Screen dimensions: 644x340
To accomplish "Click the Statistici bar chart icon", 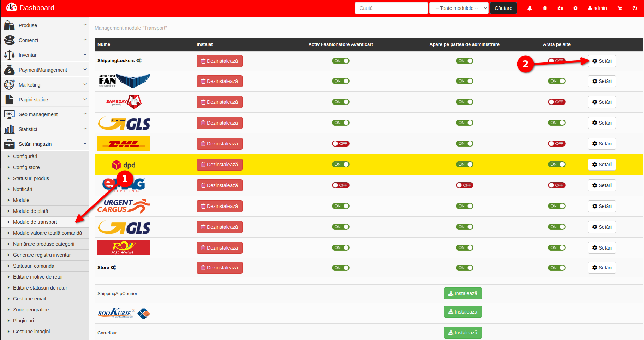I will point(9,129).
